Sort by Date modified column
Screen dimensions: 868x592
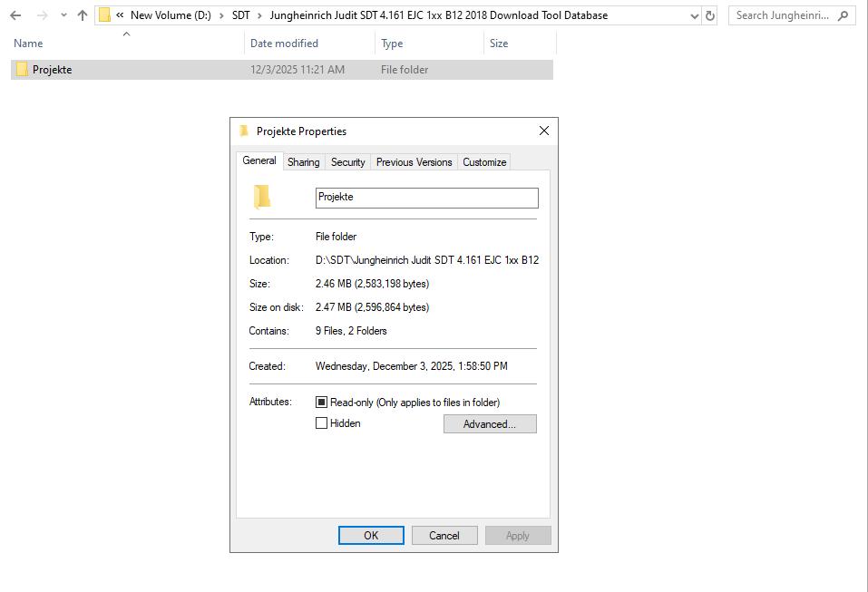284,44
